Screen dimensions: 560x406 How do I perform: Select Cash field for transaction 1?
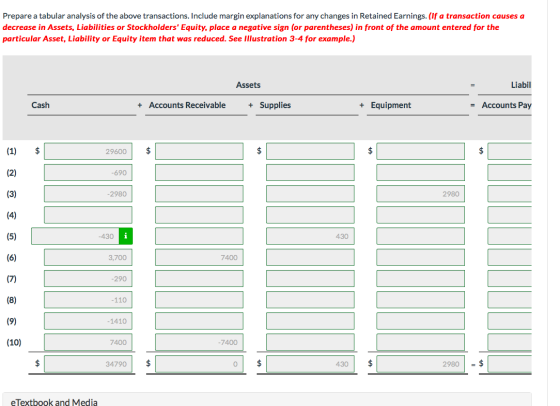click(x=88, y=151)
